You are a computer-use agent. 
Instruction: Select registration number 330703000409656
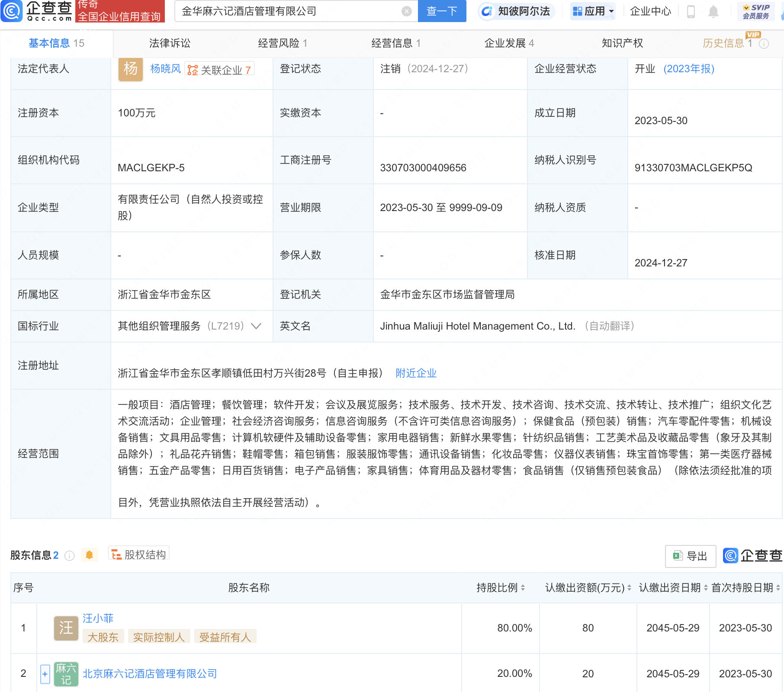(423, 168)
